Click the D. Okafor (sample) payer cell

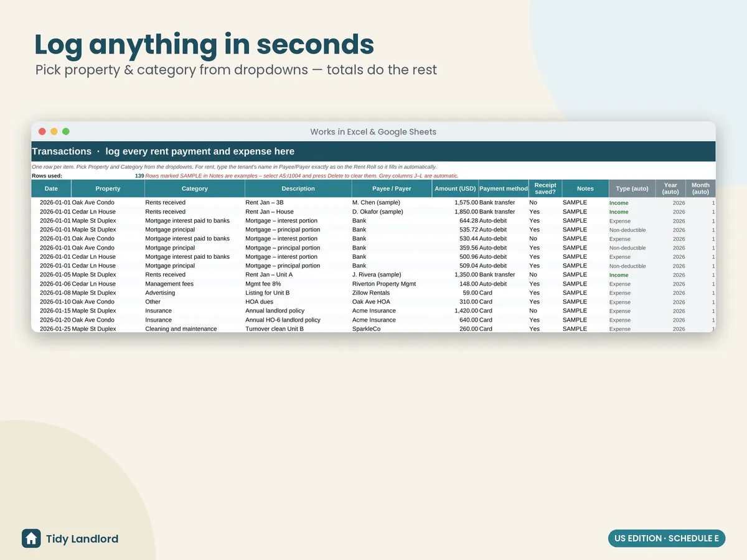point(392,212)
